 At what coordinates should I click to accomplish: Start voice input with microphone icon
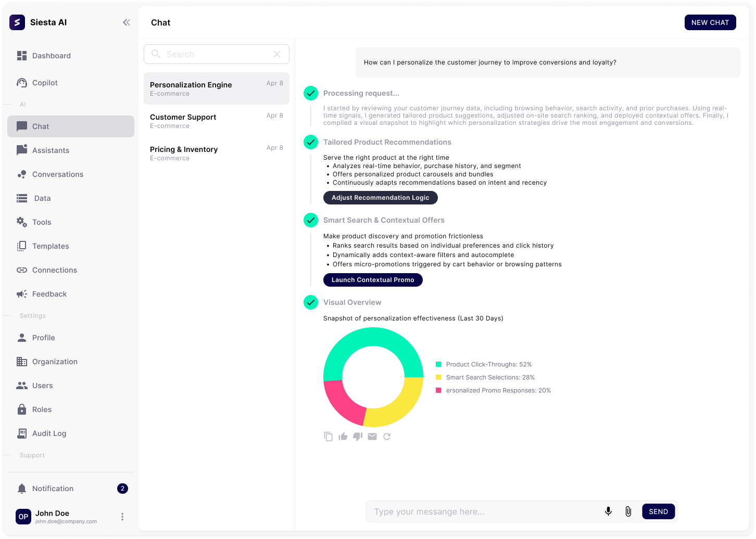tap(608, 511)
